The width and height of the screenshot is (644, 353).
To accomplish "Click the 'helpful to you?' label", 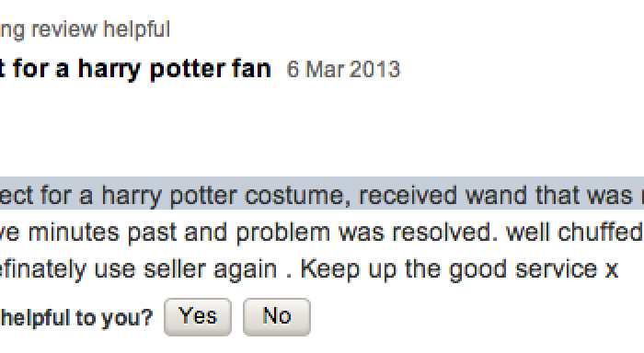I will (x=76, y=317).
